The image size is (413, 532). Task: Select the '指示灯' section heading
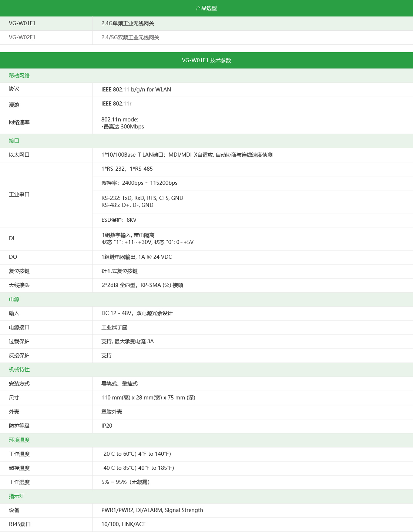pyautogui.click(x=17, y=496)
